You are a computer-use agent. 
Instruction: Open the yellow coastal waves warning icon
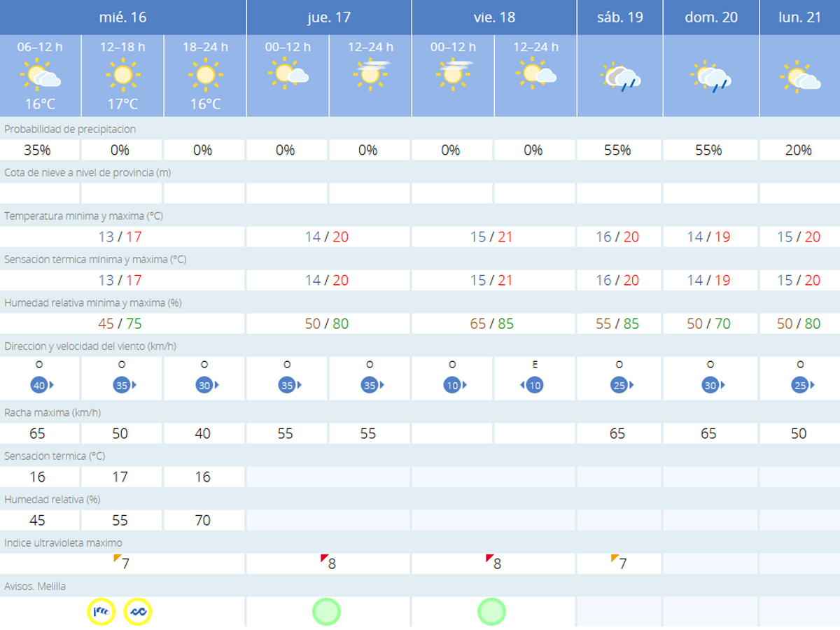(138, 612)
